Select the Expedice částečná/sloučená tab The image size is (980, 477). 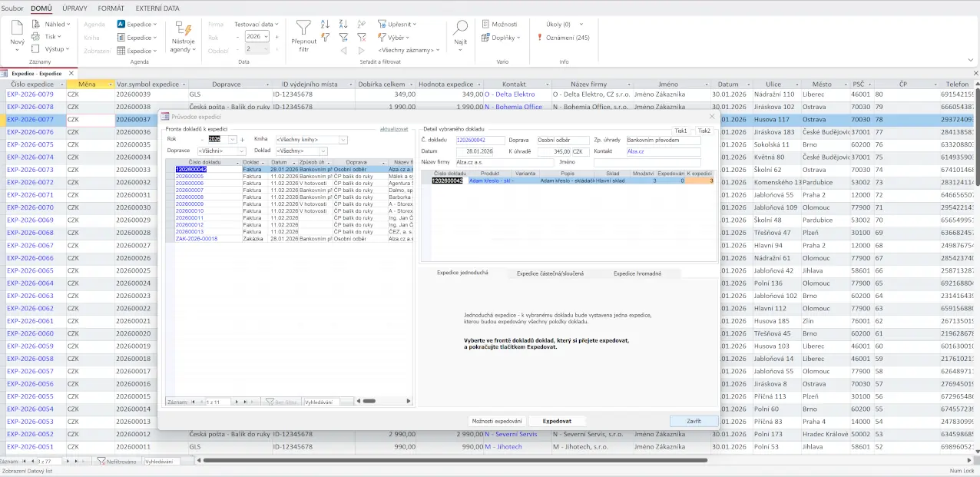(550, 273)
